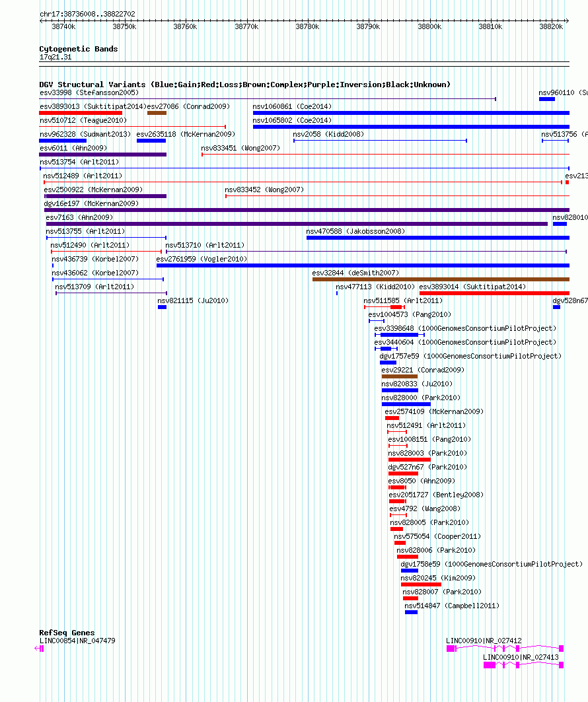Click the nsv512491 (Arlt2011) label

pos(426,426)
